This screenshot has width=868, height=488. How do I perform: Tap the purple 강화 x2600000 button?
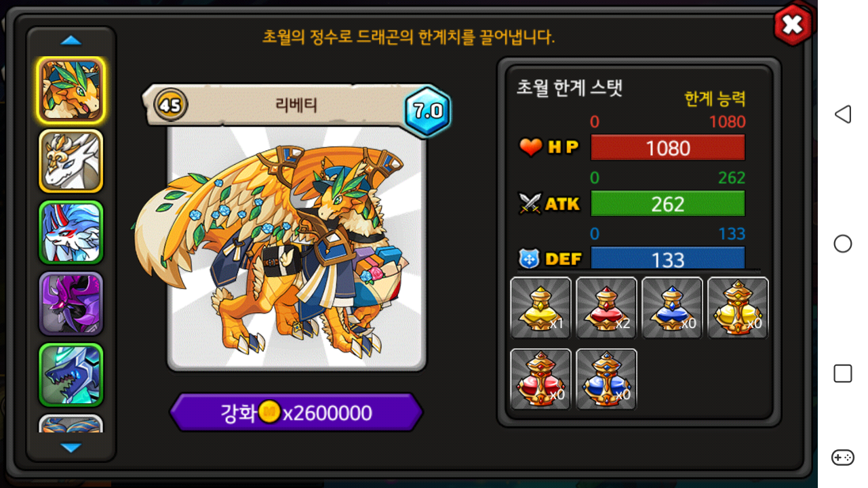pyautogui.click(x=296, y=412)
